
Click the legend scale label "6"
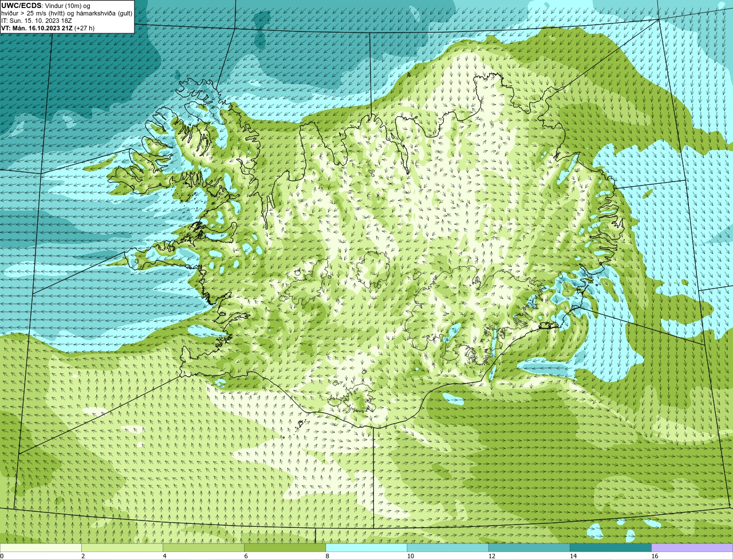[x=246, y=556]
